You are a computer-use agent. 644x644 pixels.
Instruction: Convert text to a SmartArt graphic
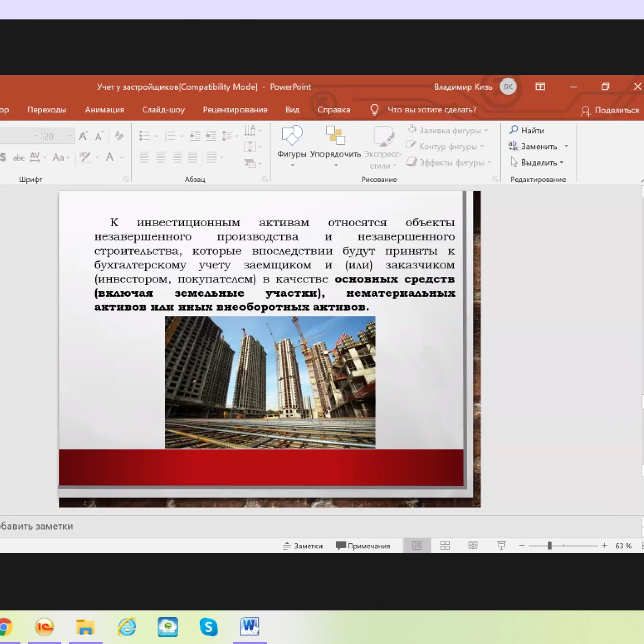[x=252, y=164]
